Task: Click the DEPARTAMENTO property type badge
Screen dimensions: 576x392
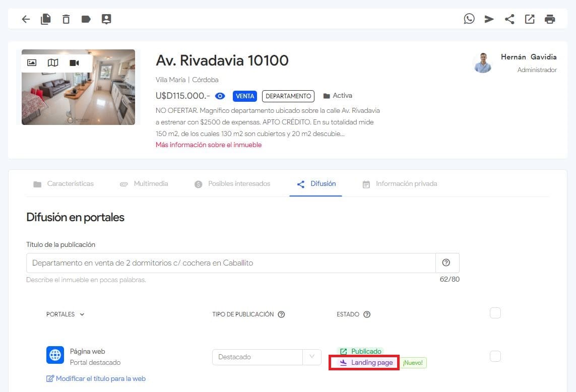Action: [288, 96]
